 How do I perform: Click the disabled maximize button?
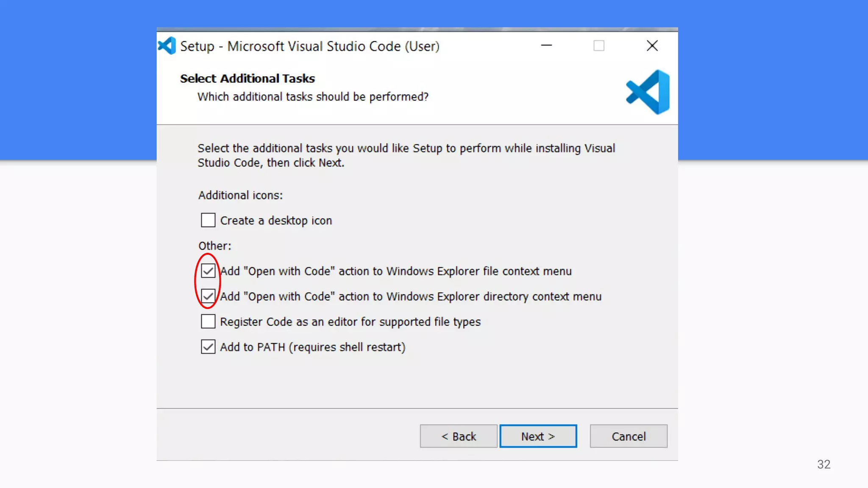(x=599, y=46)
